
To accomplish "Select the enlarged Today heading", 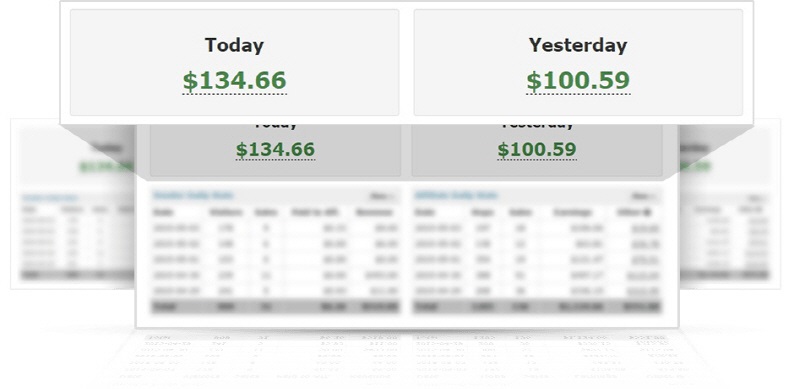I will coord(235,45).
